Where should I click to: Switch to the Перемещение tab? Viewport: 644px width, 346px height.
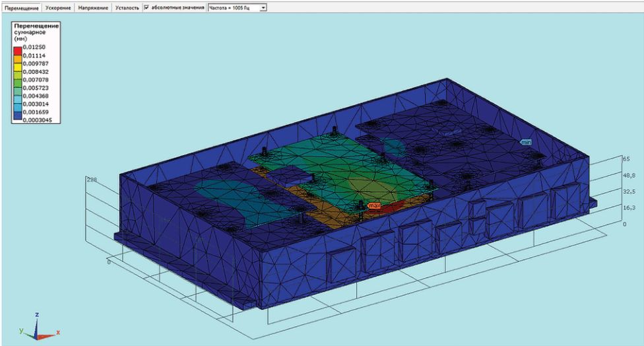tap(22, 8)
